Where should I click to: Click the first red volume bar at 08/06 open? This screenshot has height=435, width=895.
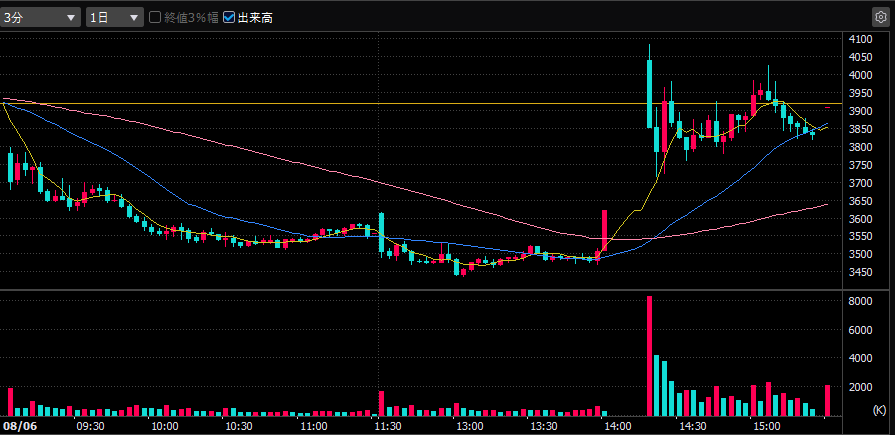[10, 401]
